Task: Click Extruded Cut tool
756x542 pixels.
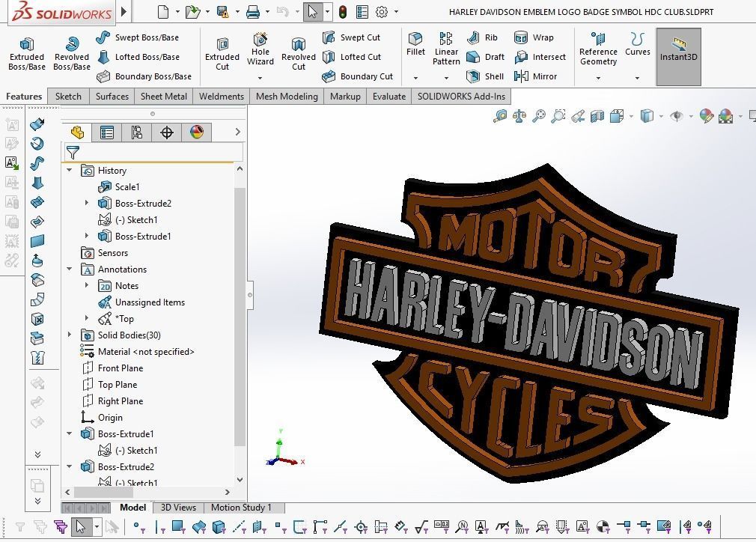Action: pyautogui.click(x=222, y=54)
